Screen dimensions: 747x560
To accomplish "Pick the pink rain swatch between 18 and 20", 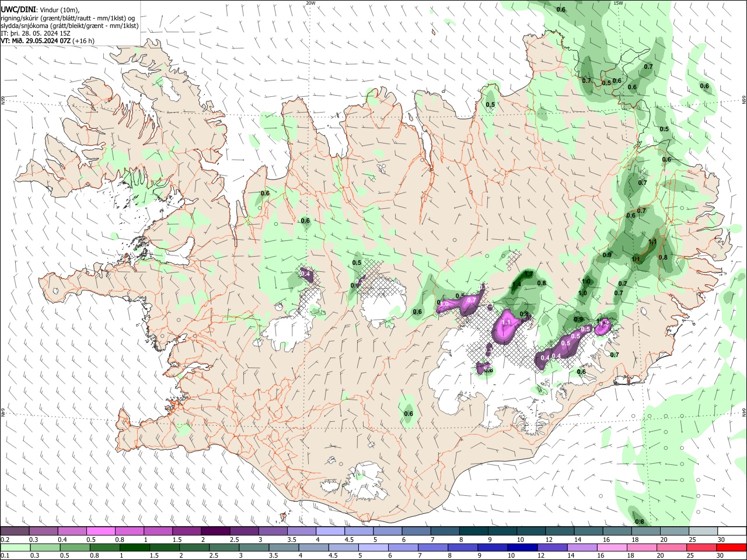I will click(641, 547).
